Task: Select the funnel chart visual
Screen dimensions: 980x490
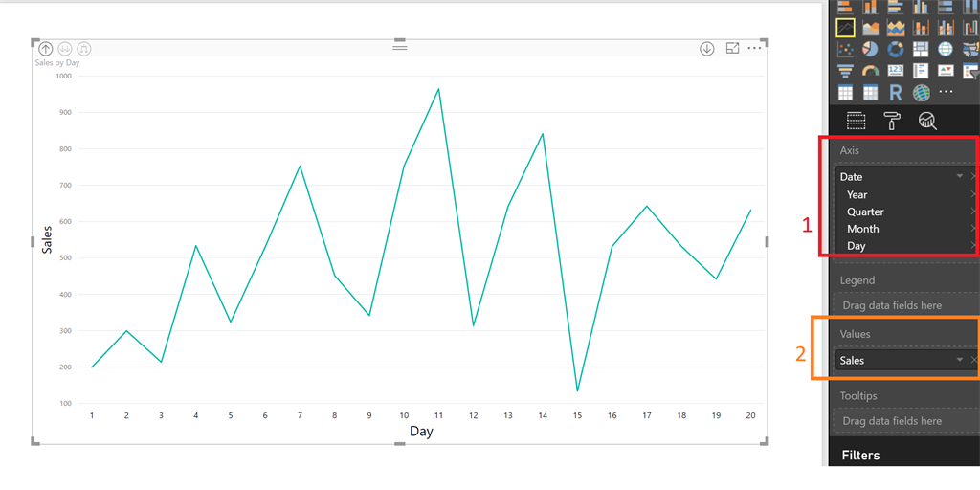Action: (x=845, y=71)
